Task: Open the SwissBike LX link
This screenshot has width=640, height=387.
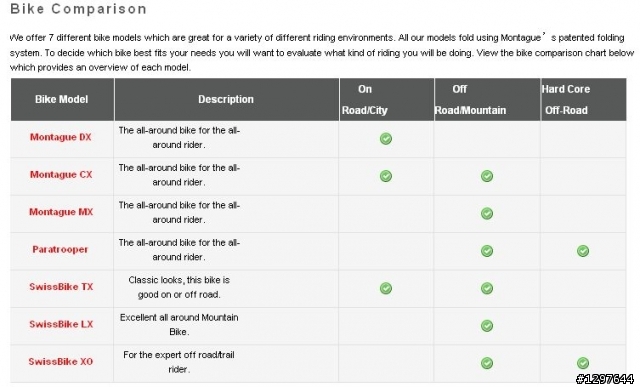Action: (61, 324)
